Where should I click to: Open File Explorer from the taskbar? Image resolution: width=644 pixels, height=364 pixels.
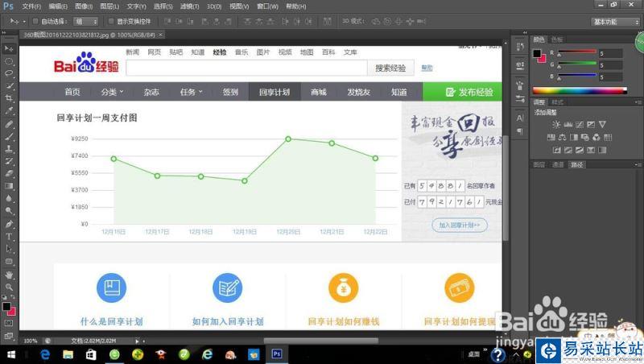pyautogui.click(x=68, y=354)
